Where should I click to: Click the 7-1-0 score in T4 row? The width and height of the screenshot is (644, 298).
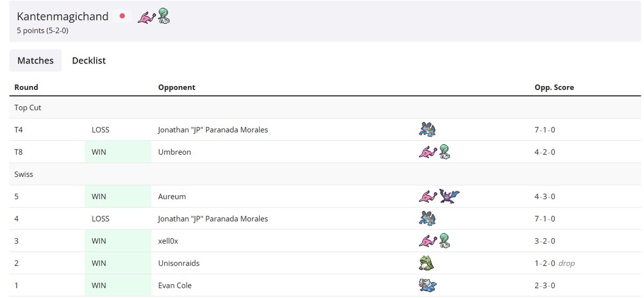(545, 130)
